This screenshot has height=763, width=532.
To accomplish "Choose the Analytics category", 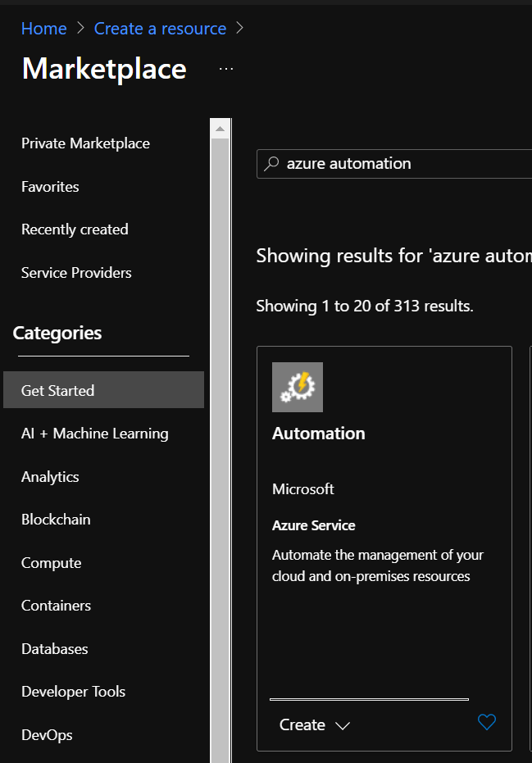I will pyautogui.click(x=50, y=477).
